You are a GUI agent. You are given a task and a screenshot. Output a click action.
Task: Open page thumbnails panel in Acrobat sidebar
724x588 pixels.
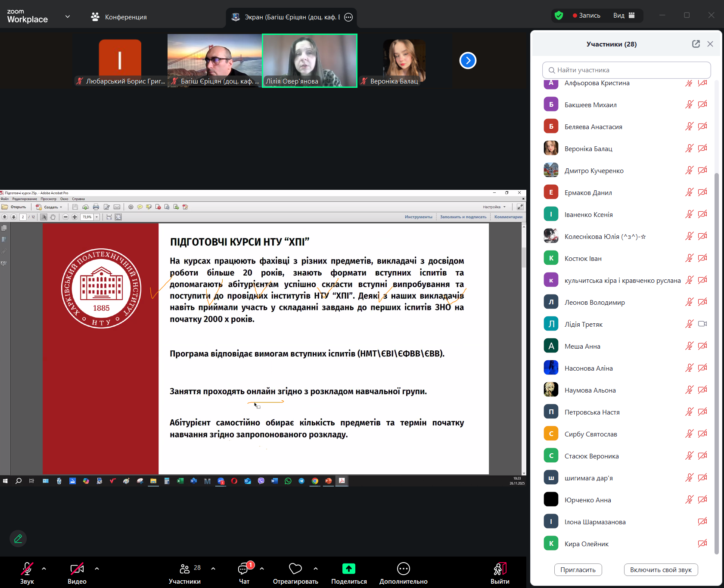point(4,228)
